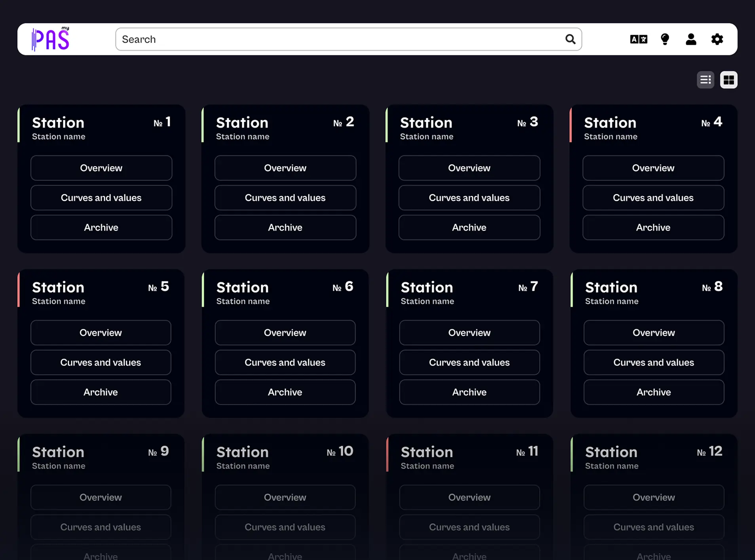This screenshot has height=560, width=755.
Task: Click the lightbulb theme icon
Action: (665, 39)
